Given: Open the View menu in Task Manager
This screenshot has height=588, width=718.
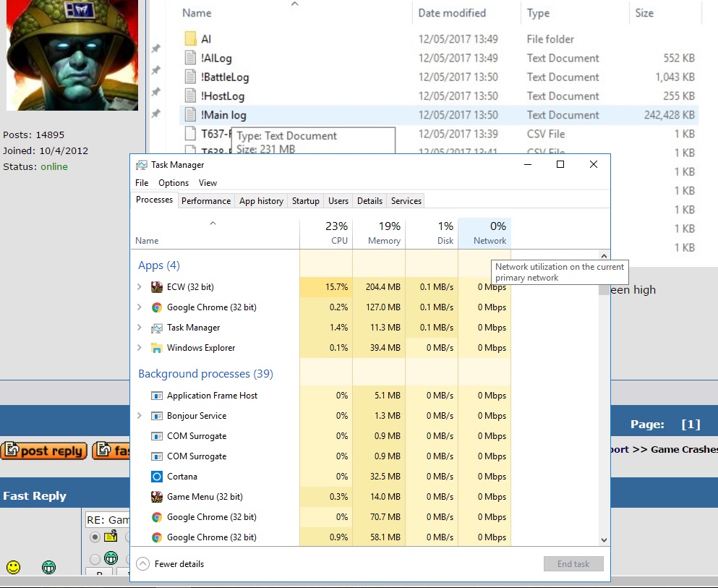Looking at the screenshot, I should pos(208,183).
